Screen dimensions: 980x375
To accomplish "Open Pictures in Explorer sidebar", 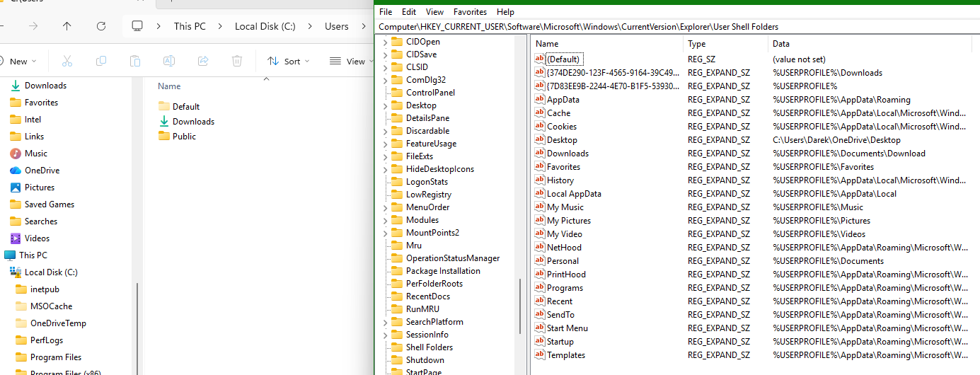I will [40, 187].
